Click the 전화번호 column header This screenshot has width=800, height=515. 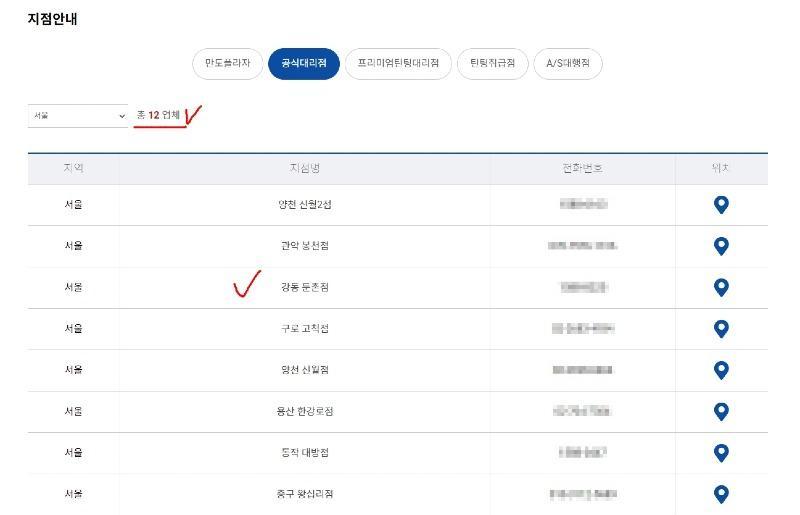(582, 169)
